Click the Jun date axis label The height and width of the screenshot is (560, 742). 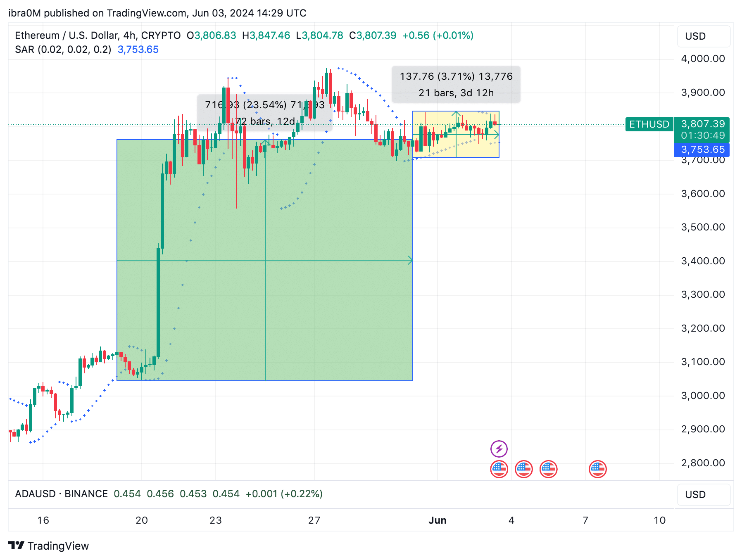pos(438,520)
